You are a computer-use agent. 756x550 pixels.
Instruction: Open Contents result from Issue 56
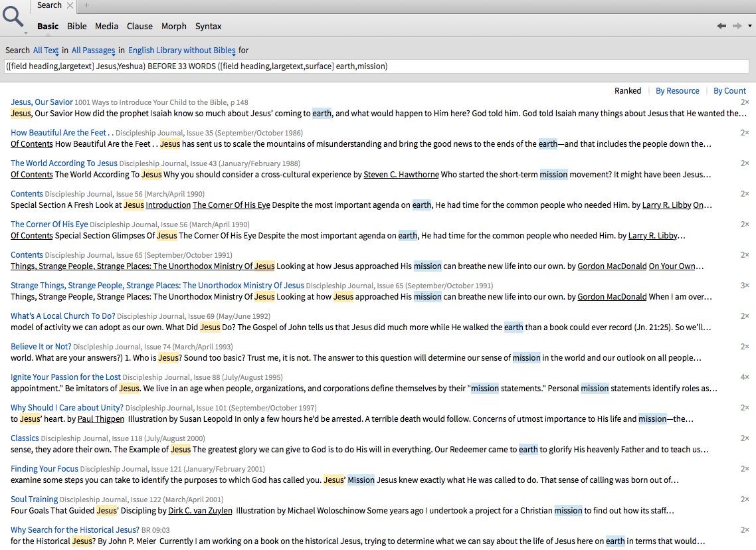[27, 194]
